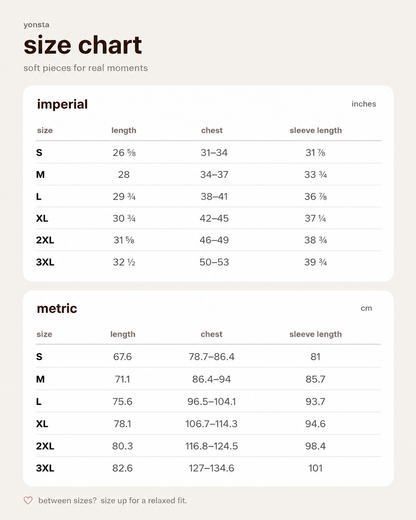Click imperial 3XL row label
416x520 pixels.
45,262
